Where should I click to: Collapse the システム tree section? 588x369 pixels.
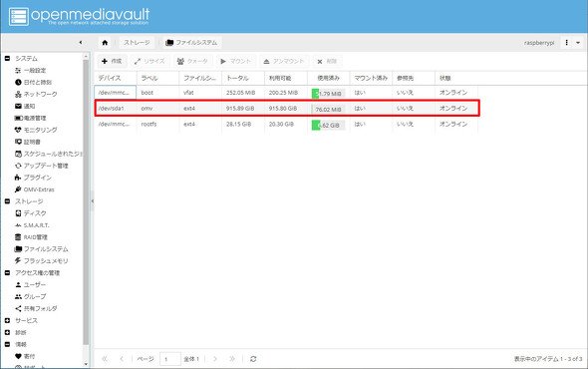(7, 59)
